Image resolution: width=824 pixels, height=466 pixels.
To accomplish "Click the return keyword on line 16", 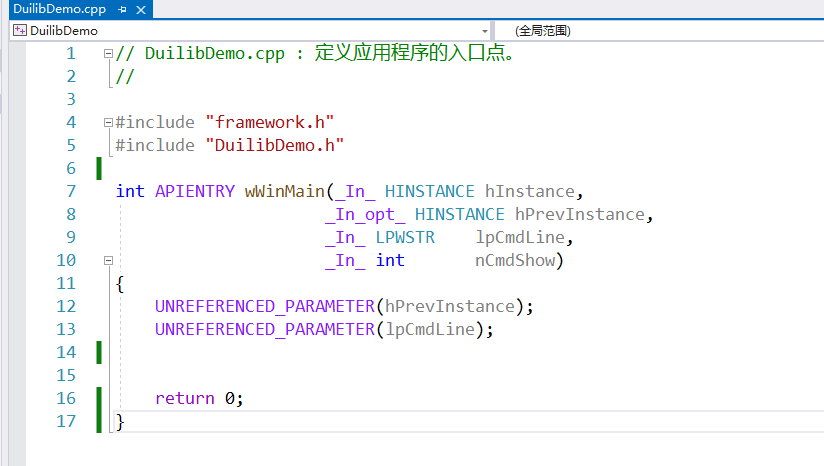I will (x=185, y=398).
